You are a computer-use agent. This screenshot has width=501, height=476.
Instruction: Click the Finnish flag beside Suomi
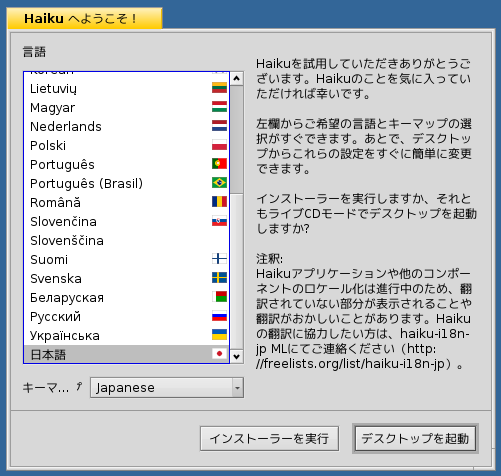219,259
